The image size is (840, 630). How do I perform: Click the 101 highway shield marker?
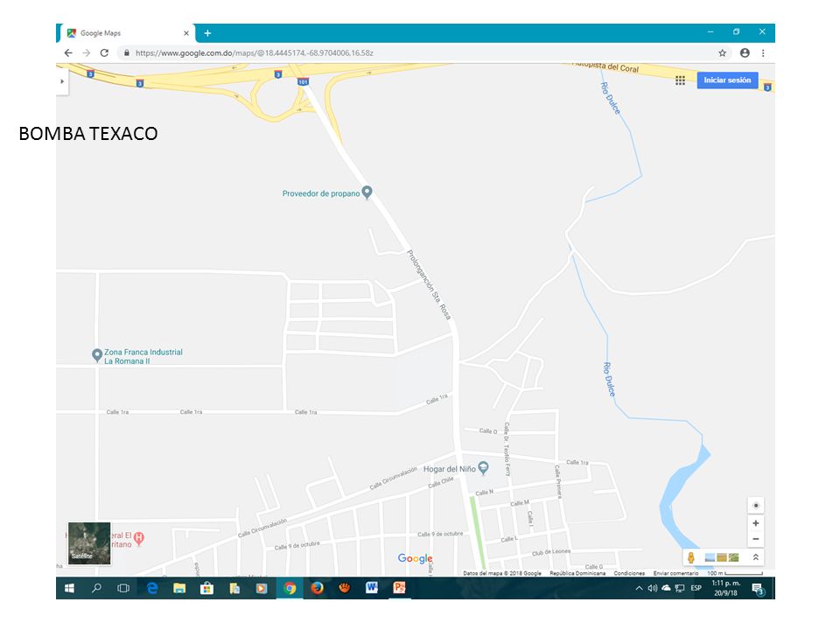pyautogui.click(x=304, y=82)
